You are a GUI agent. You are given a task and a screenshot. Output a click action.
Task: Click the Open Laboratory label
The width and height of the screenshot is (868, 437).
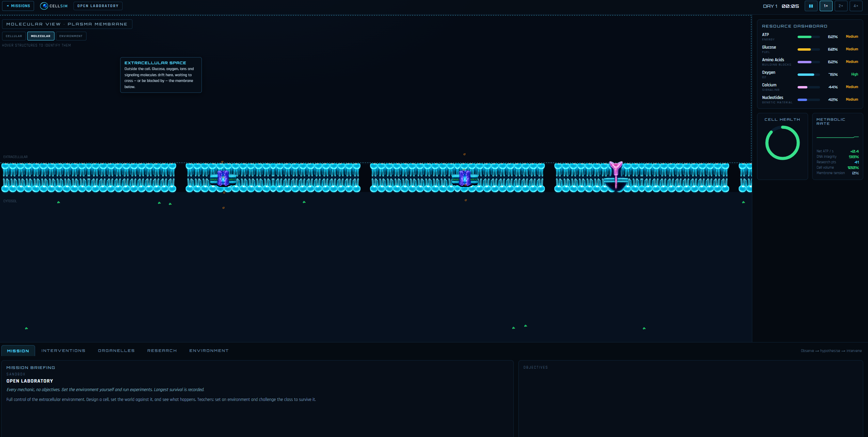click(98, 6)
